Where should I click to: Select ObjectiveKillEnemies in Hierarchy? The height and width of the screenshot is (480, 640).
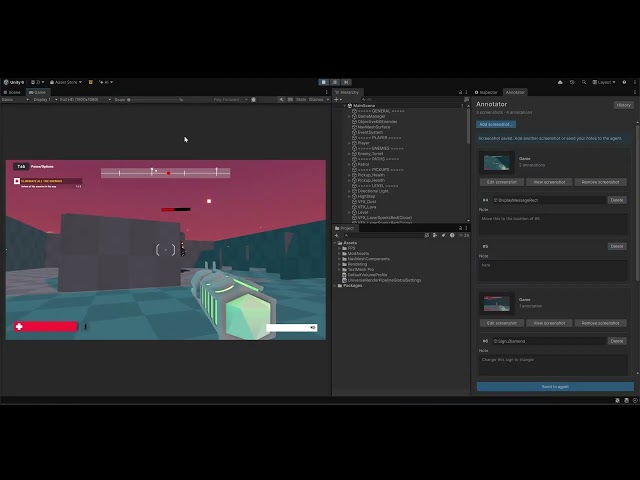click(x=377, y=122)
